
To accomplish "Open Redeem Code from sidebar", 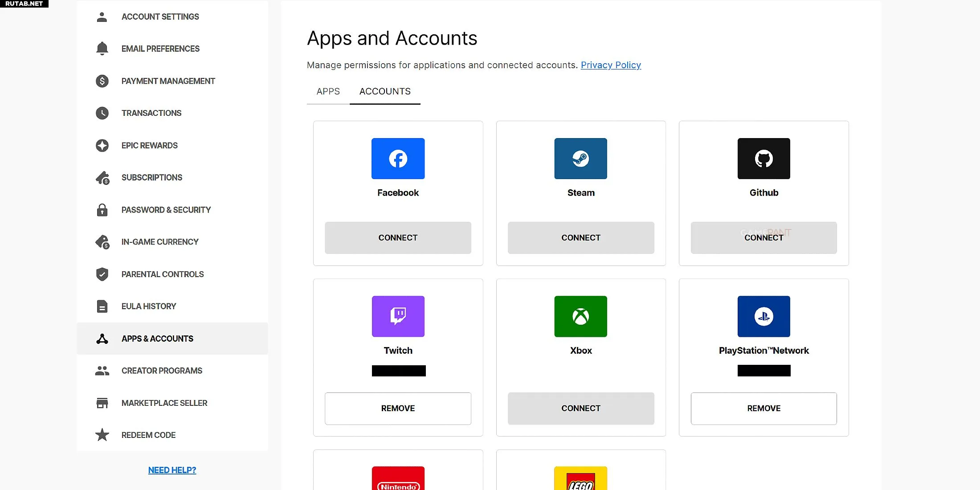I will (148, 435).
